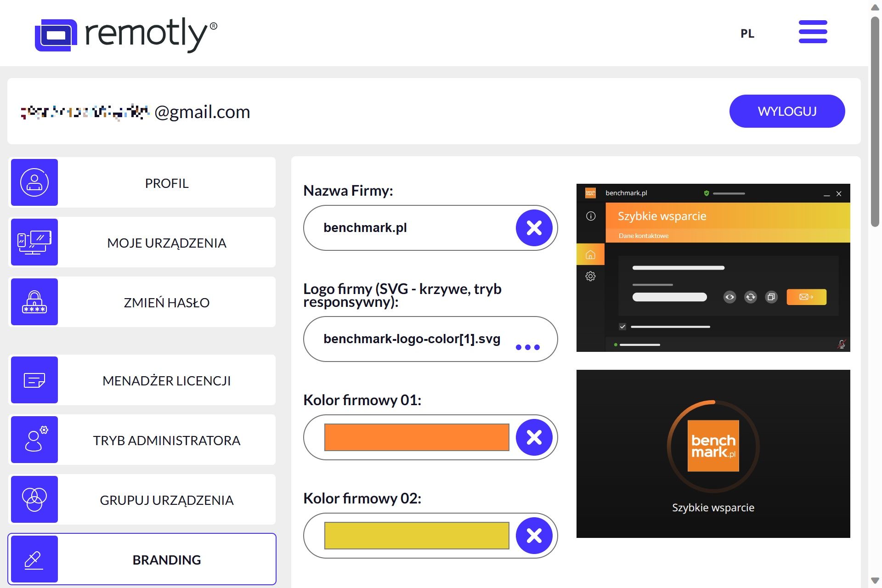
Task: Go to MENADŻER LICENCJI
Action: tap(142, 380)
